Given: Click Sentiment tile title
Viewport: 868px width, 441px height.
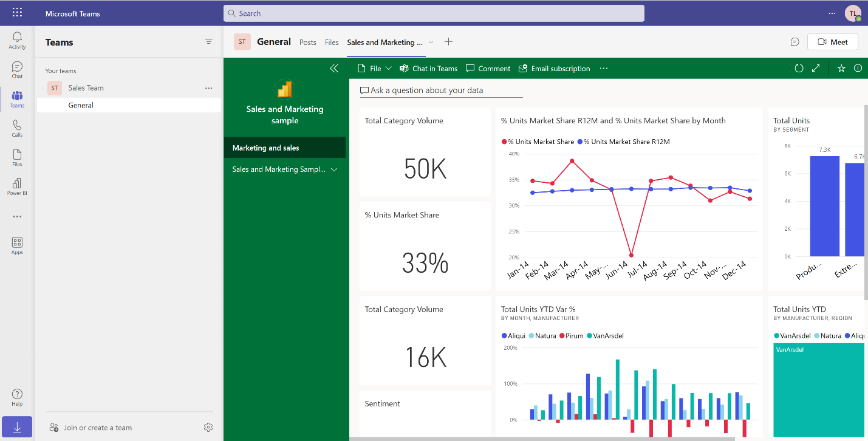Looking at the screenshot, I should pos(383,403).
